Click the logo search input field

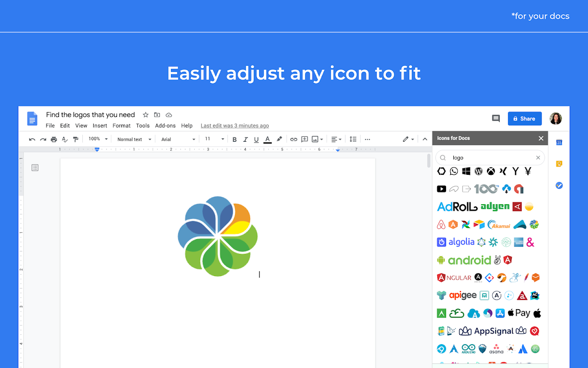[490, 158]
